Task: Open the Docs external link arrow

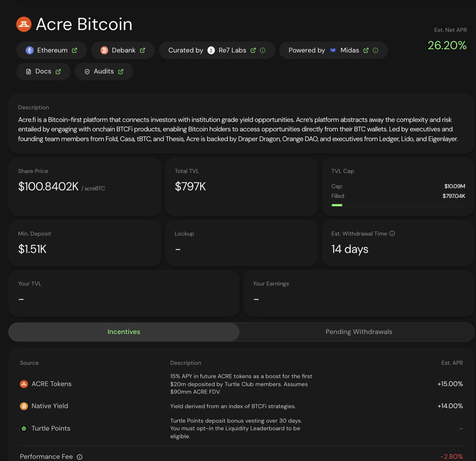Action: (58, 71)
